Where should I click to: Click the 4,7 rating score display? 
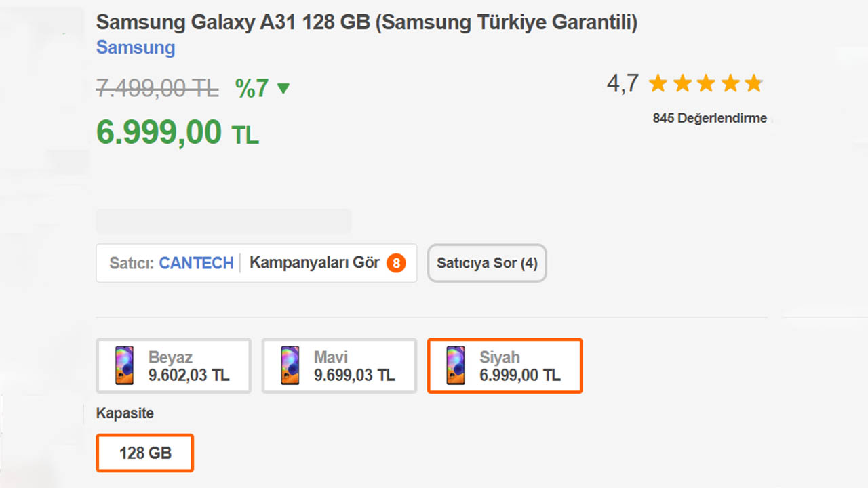point(623,83)
